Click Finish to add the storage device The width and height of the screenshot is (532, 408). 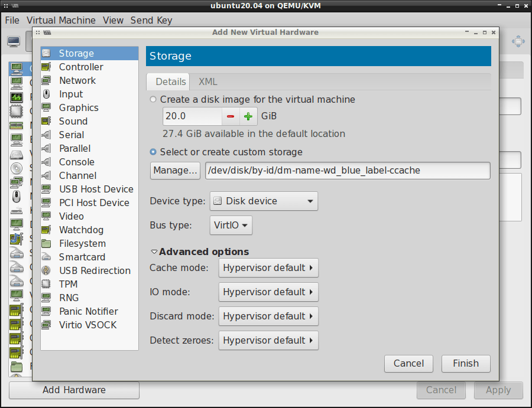coord(466,363)
